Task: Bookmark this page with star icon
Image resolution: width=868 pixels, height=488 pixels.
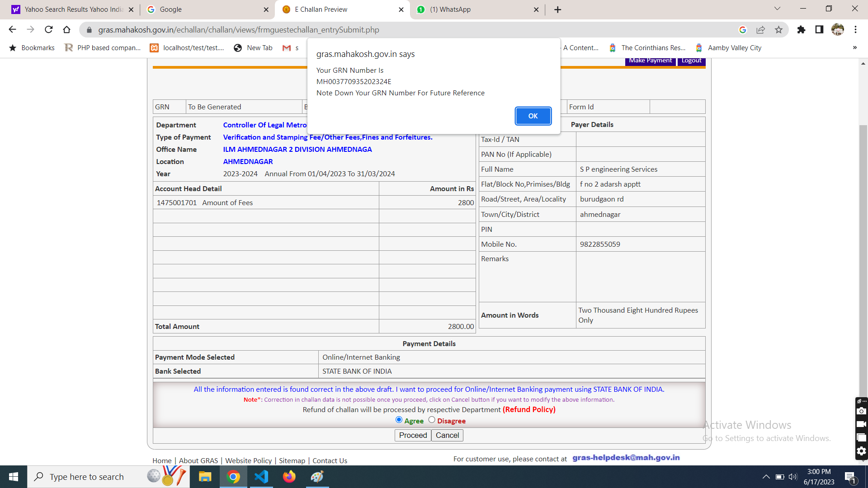Action: coord(778,30)
